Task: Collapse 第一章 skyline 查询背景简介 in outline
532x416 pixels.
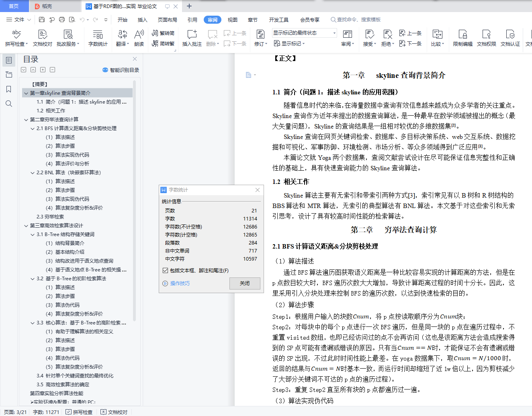Action: click(x=26, y=93)
